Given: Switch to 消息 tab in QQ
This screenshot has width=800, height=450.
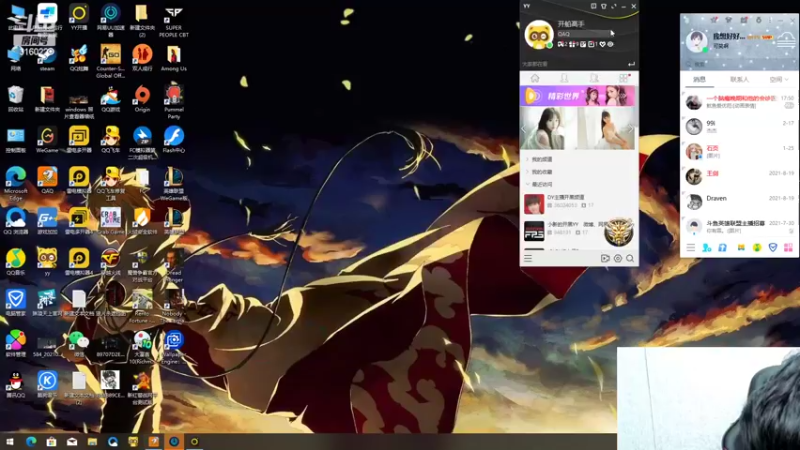Looking at the screenshot, I should tap(699, 80).
